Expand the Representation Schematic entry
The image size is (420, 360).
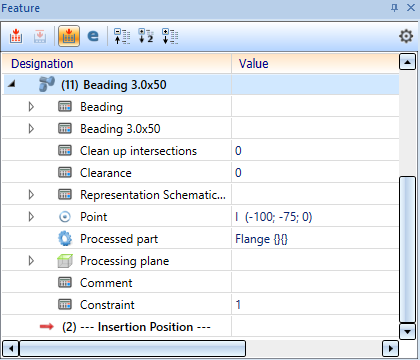click(x=31, y=195)
